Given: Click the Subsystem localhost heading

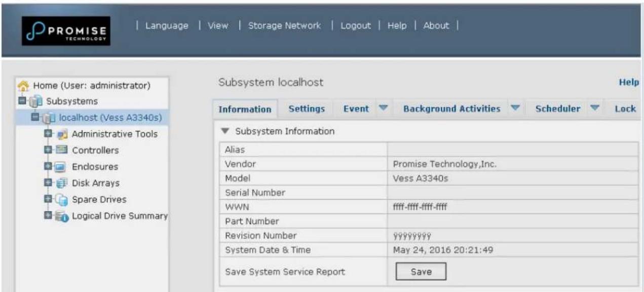Looking at the screenshot, I should (x=271, y=82).
